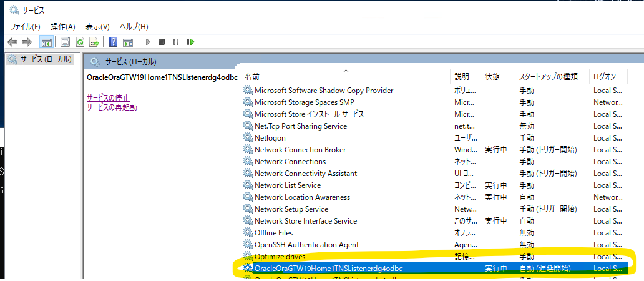This screenshot has height=281, width=644.
Task: Click the サービスの再起動 link
Action: click(112, 107)
